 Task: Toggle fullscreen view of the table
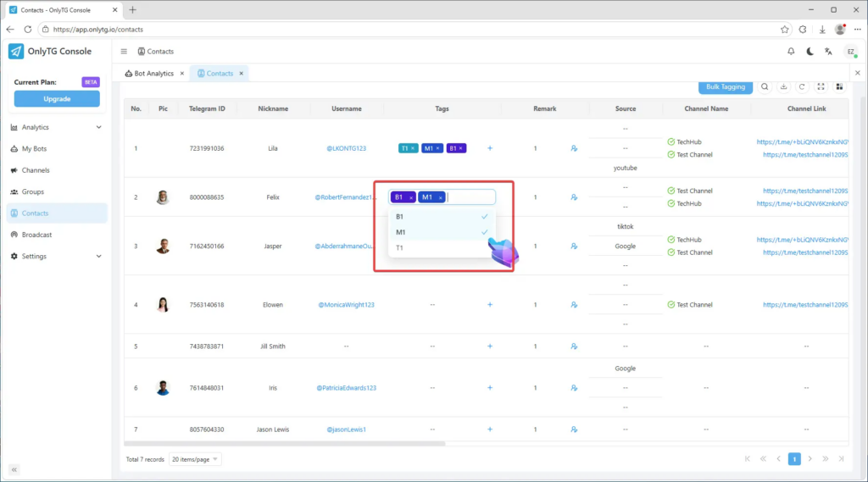click(821, 86)
